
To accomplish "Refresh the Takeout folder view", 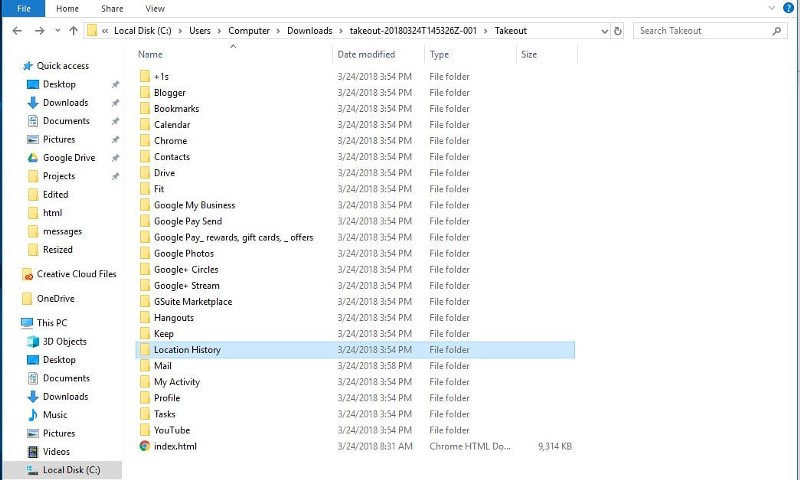I will [618, 31].
